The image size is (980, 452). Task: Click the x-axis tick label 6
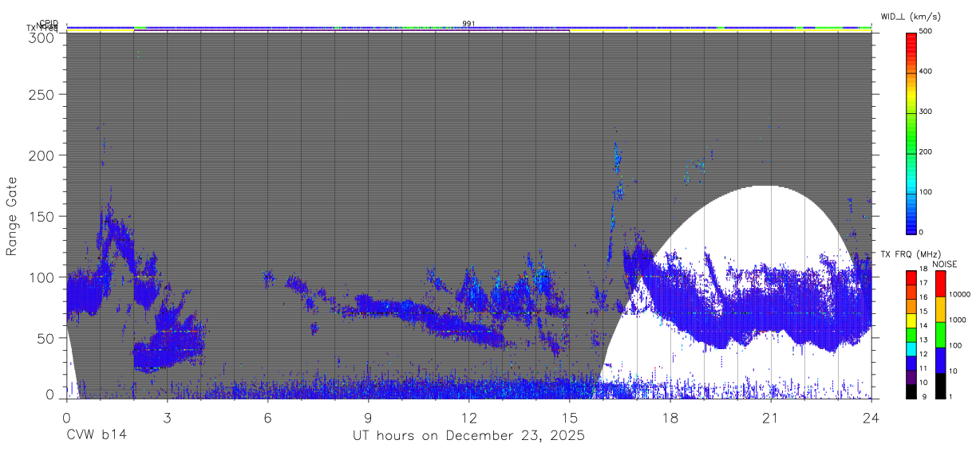coord(267,417)
